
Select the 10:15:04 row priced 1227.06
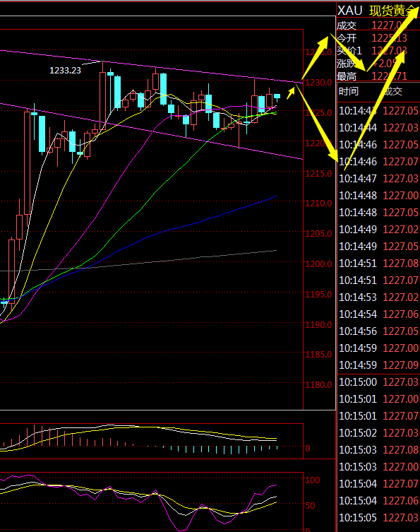[x=378, y=501]
